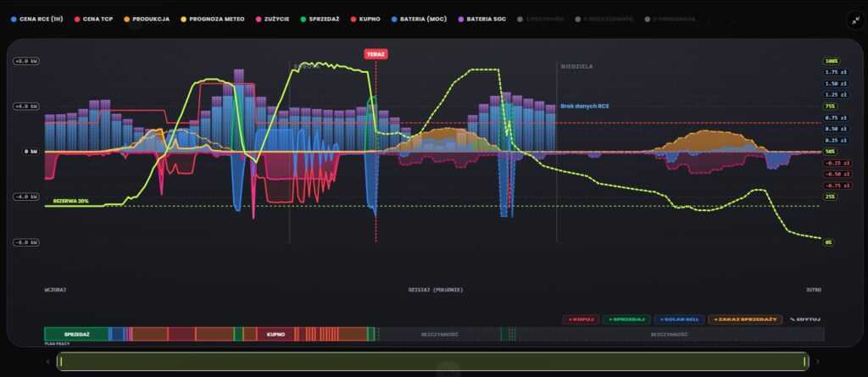Click the +4.0 kW axis label
The image size is (868, 377).
coord(25,106)
